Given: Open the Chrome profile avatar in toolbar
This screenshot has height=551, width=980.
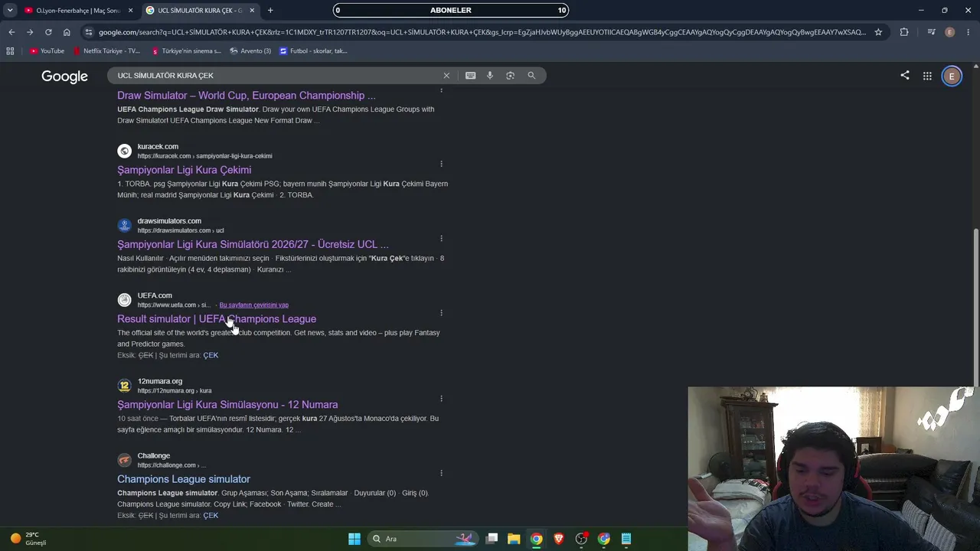Looking at the screenshot, I should pyautogui.click(x=950, y=32).
